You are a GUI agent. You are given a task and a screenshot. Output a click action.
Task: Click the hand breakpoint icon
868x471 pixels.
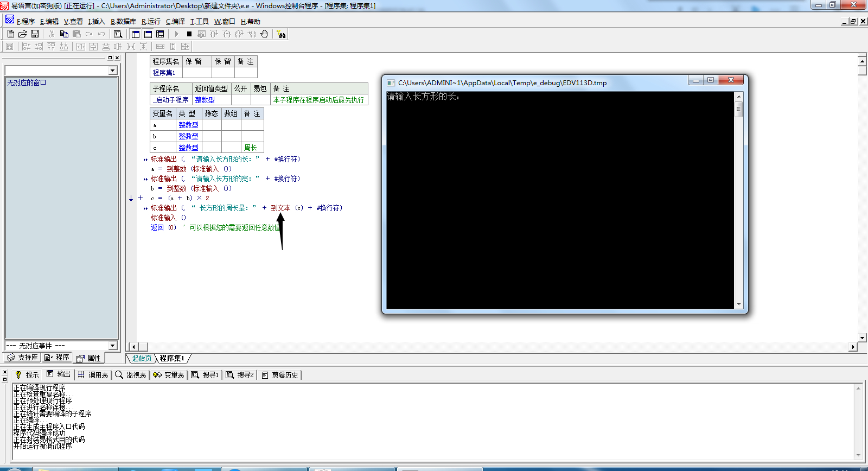click(264, 34)
